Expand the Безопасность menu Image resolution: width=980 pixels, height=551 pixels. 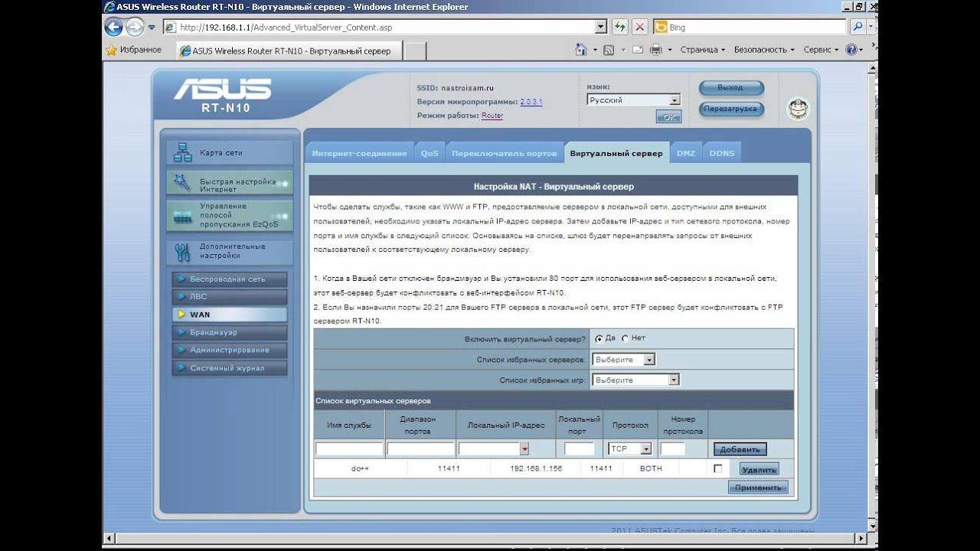point(764,50)
